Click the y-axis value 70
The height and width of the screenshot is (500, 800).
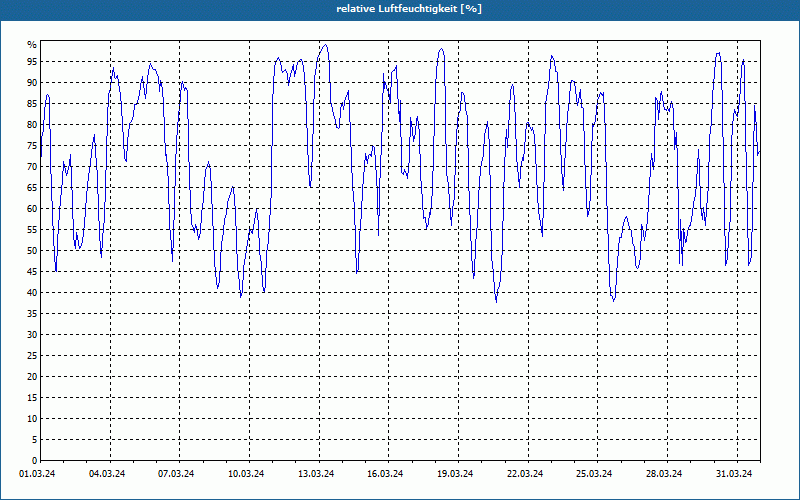click(32, 166)
